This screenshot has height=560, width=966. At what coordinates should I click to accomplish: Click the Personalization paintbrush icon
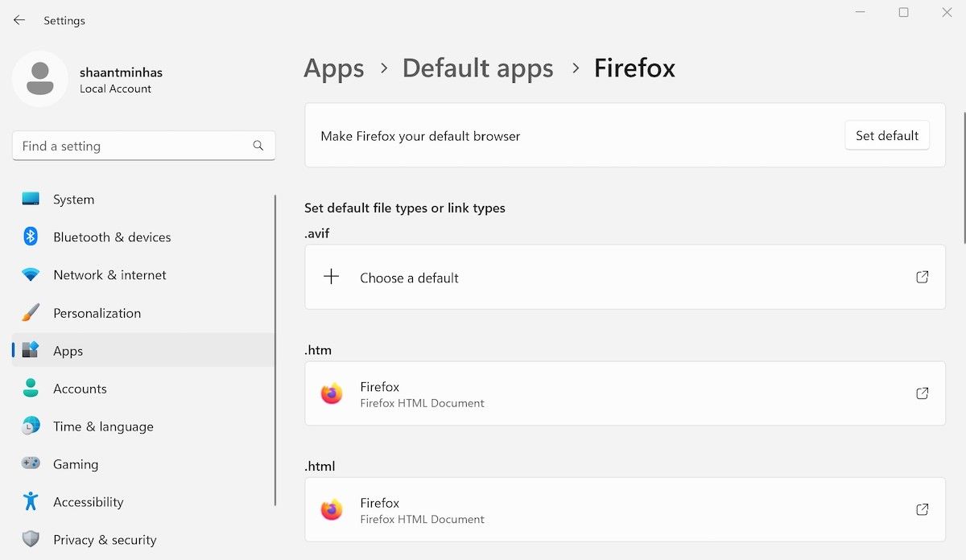[x=31, y=313]
